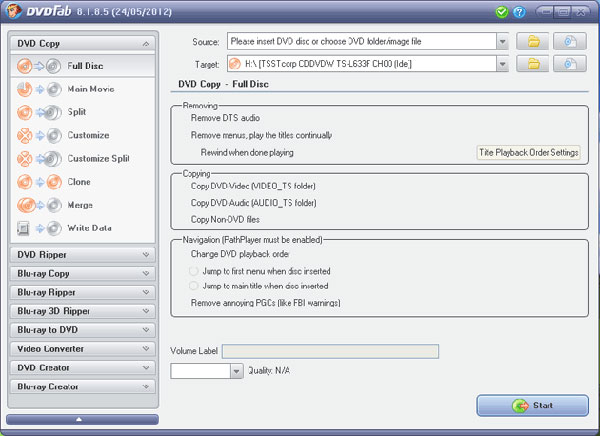The image size is (600, 436).
Task: Choose the Customize copy mode
Action: pyautogui.click(x=83, y=135)
